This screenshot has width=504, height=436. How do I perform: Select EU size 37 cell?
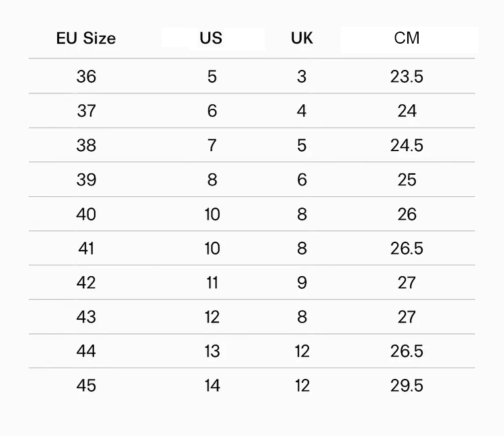[86, 111]
